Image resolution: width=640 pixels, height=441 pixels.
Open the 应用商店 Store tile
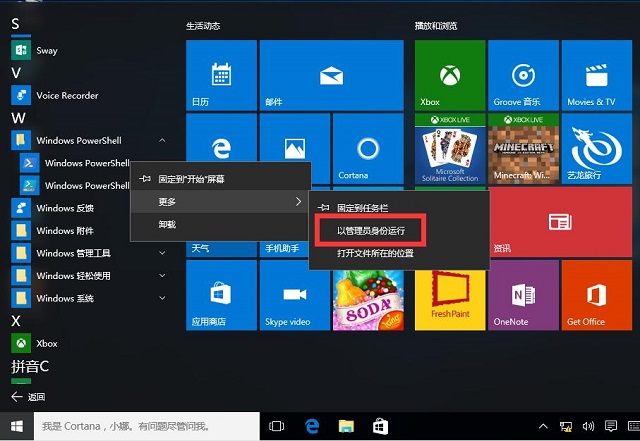(221, 295)
